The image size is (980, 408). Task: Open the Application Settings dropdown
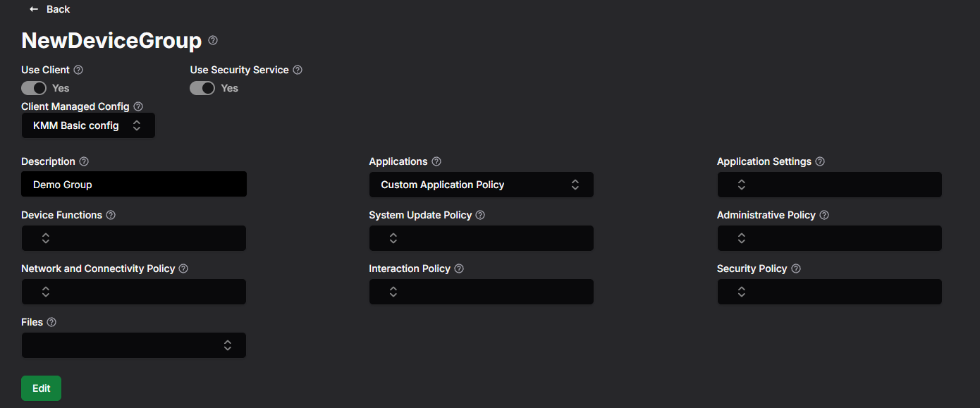[x=830, y=185]
